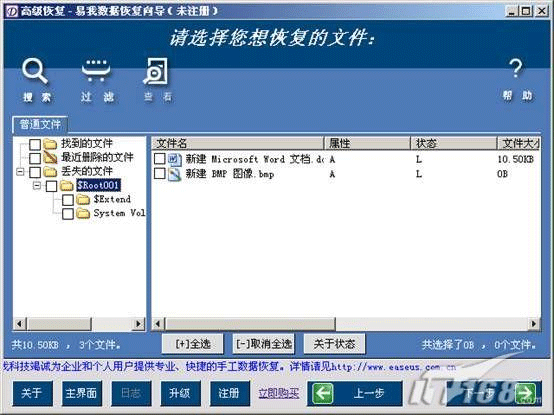This screenshot has height=415, width=554.
Task: Open the 搜索 magnifier search tool
Action: click(35, 71)
